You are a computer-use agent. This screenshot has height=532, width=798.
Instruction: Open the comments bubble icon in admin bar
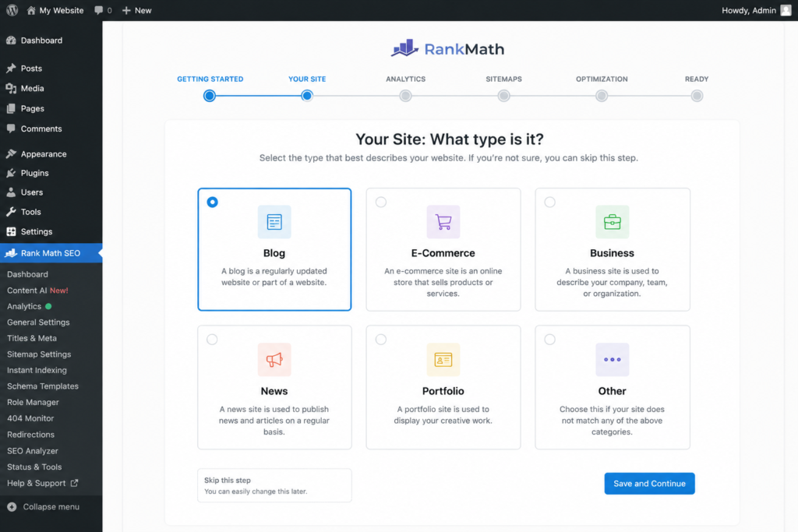[99, 10]
